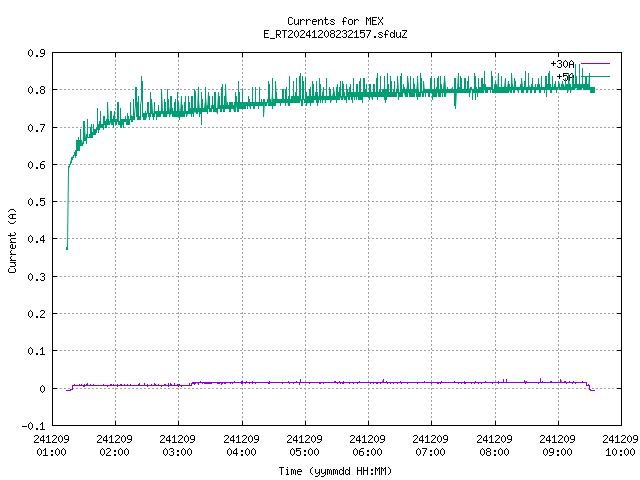
Task: Click the 'Time (yymmdd HH:MM)' x-axis label
Action: (335, 471)
